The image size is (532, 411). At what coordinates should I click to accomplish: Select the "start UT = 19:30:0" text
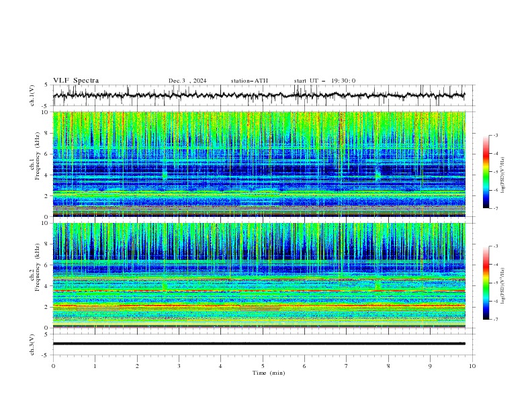(324, 81)
